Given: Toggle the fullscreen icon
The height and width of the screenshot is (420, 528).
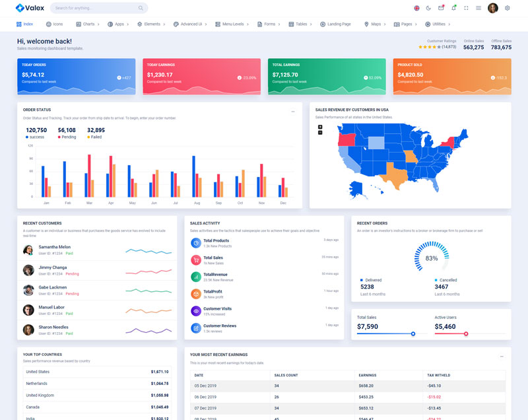Looking at the screenshot, I should click(x=466, y=8).
